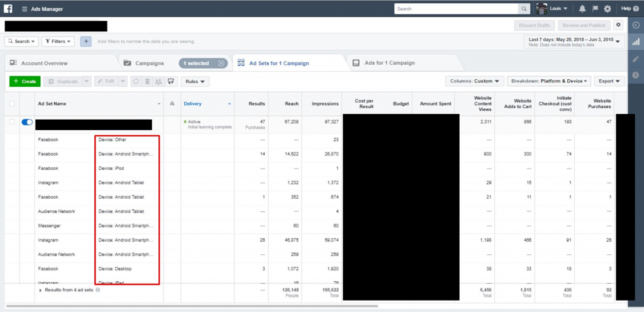The image size is (644, 312).
Task: Click the Device: Desktop row label
Action: tap(115, 269)
